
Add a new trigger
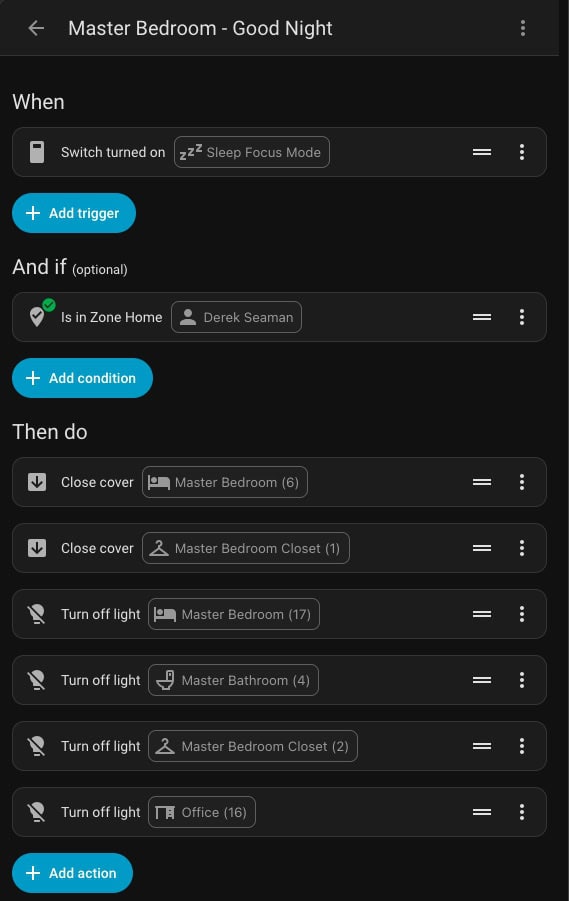74,213
